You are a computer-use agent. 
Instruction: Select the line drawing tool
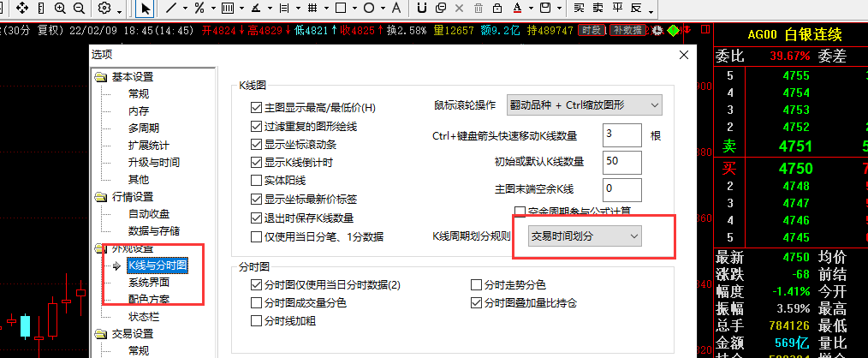coord(171,8)
